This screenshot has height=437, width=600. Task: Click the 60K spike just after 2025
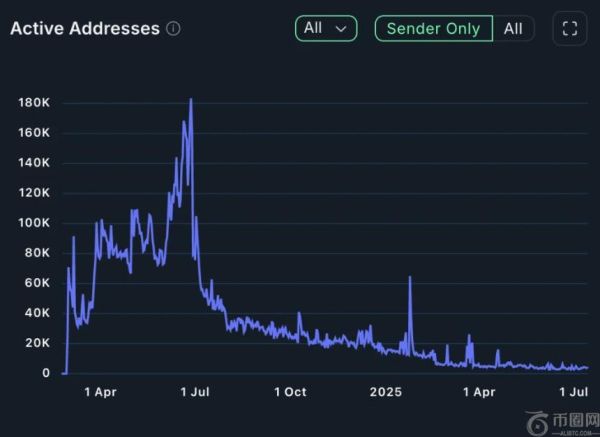pos(410,279)
